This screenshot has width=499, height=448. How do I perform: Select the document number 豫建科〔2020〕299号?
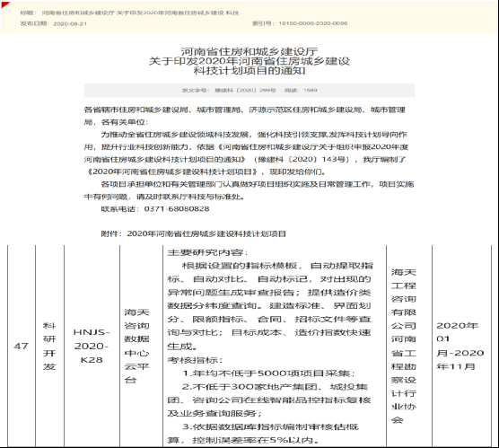[x=245, y=90]
